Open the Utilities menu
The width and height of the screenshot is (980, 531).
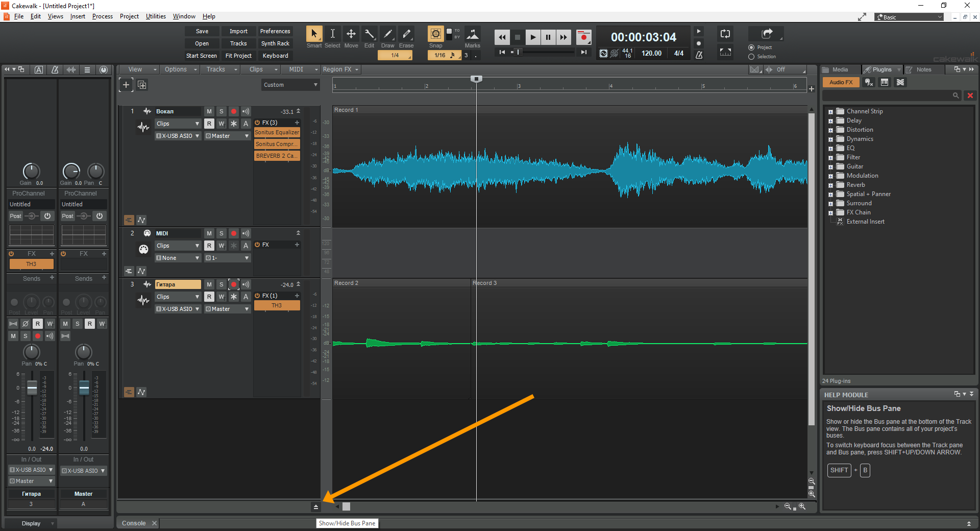(x=156, y=16)
